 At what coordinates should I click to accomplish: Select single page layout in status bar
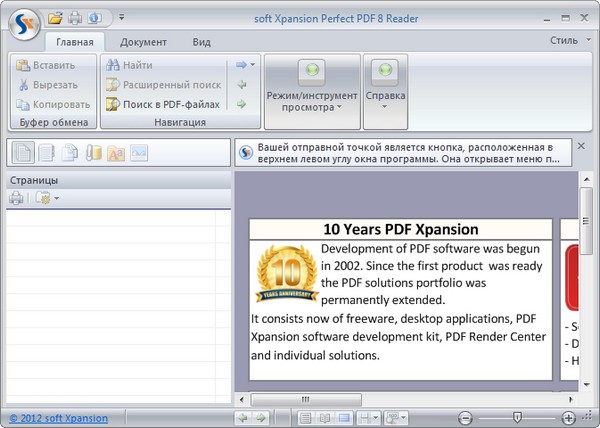[x=305, y=418]
